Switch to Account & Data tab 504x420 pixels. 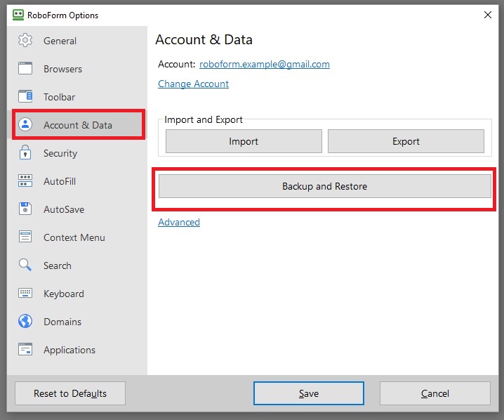79,125
